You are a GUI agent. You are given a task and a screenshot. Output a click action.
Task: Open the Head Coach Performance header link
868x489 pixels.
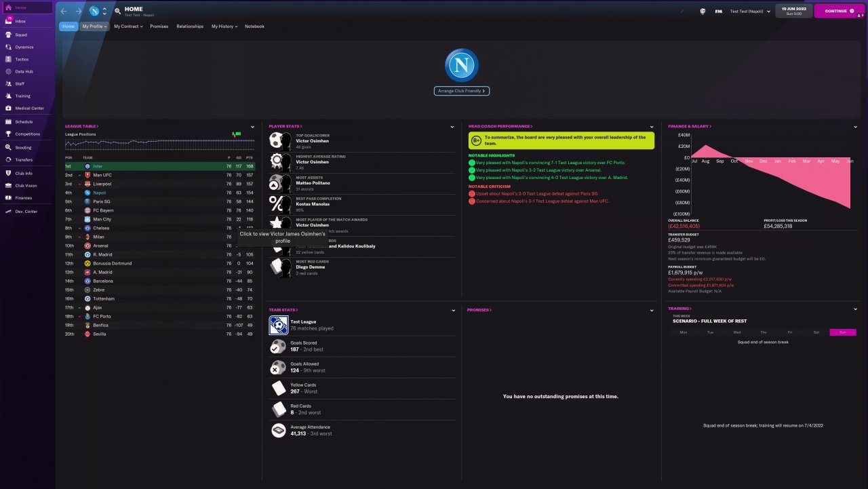500,126
